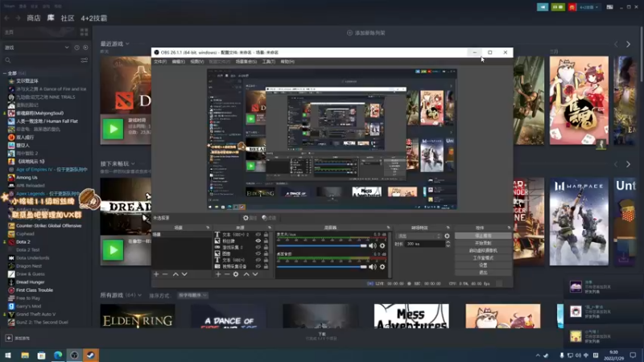Collapse the 全部 games list in sidebar
This screenshot has width=644, height=362.
coord(5,73)
